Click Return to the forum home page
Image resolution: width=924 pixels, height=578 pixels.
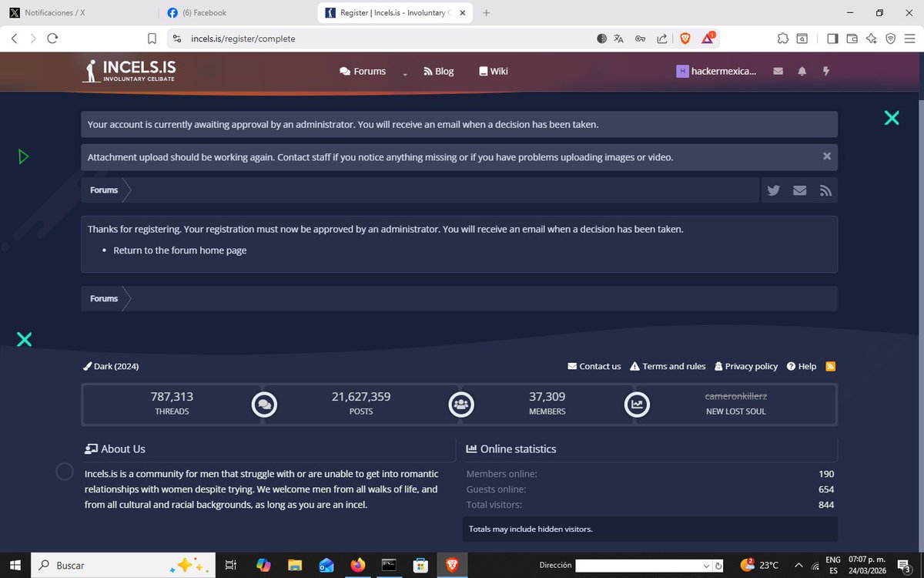pyautogui.click(x=180, y=250)
